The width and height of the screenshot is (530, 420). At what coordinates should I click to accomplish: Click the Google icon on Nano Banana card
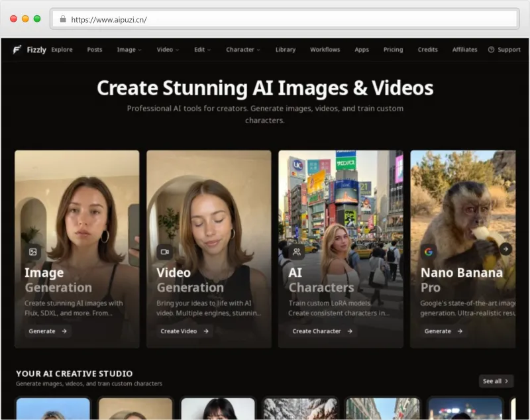[x=428, y=252]
